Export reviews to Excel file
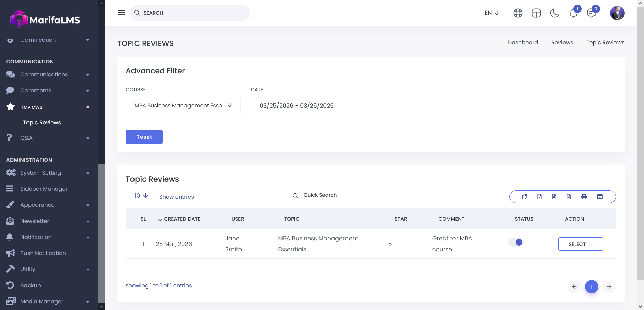This screenshot has width=644, height=310. coord(539,197)
